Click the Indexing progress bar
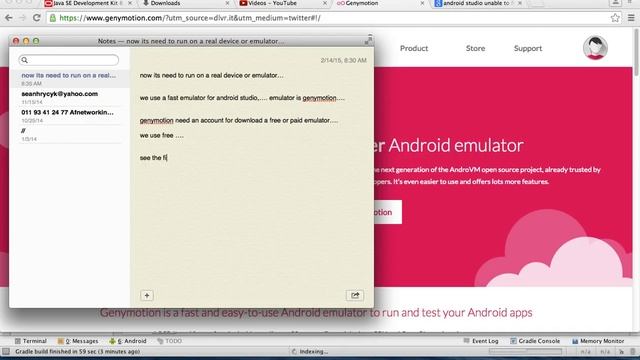640x360 pixels. (525, 351)
